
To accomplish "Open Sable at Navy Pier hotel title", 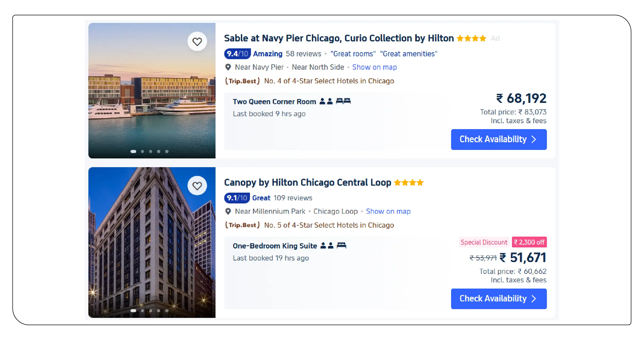I will [x=339, y=38].
